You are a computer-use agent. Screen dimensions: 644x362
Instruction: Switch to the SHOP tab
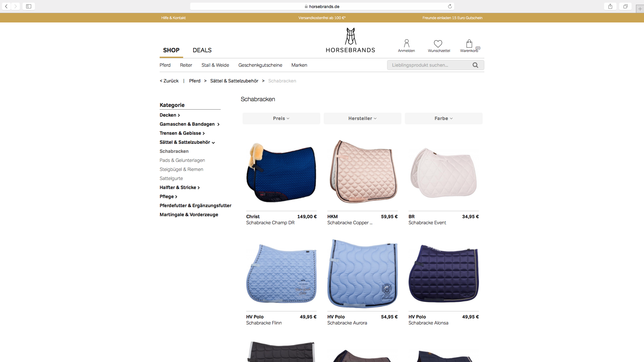[171, 50]
